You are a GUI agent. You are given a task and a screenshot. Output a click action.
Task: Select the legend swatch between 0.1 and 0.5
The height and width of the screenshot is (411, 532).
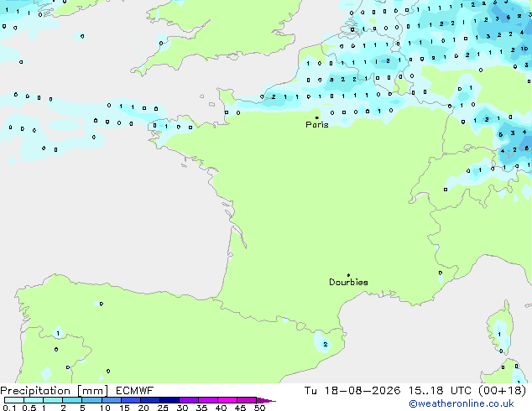(14, 400)
